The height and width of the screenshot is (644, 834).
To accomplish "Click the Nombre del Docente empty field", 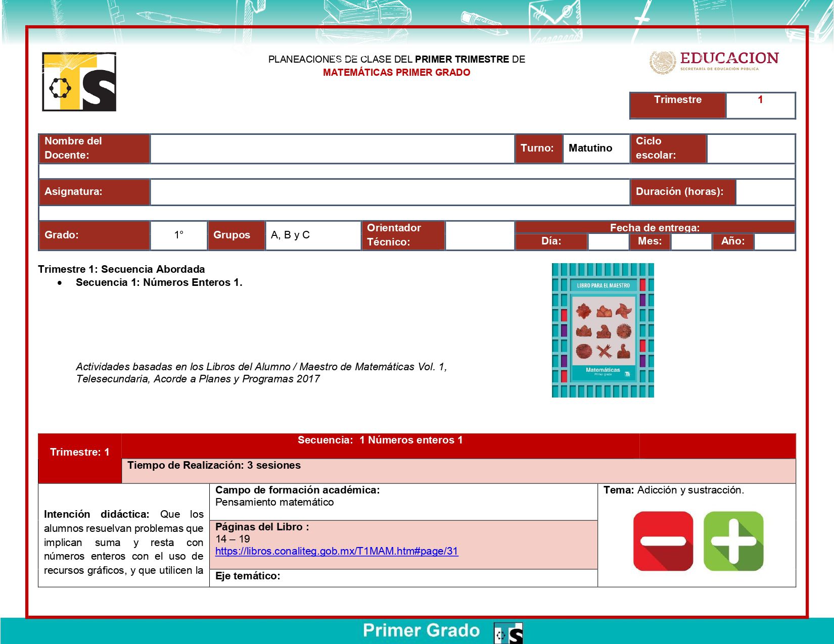I will [332, 148].
